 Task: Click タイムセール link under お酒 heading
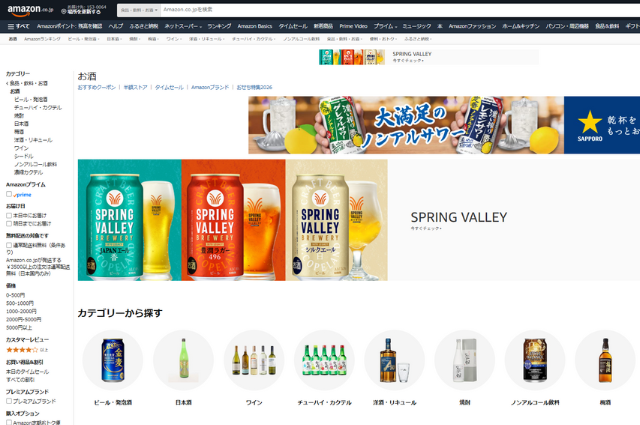click(169, 87)
